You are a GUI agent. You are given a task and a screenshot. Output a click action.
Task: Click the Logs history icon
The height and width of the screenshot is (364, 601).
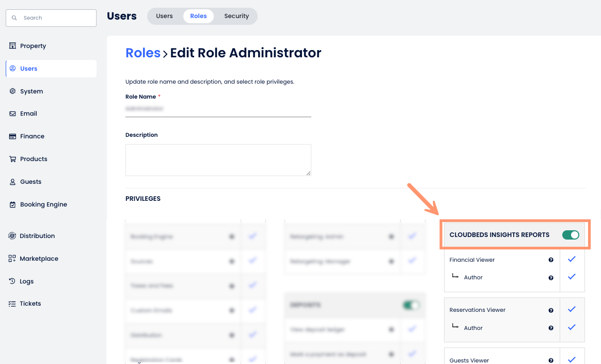click(12, 281)
